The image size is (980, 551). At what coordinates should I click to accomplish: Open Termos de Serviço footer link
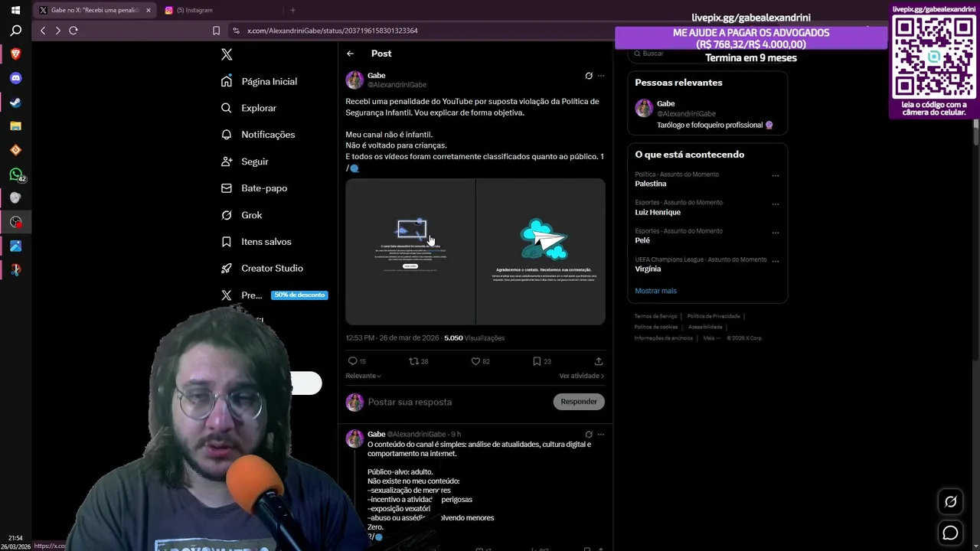point(655,316)
